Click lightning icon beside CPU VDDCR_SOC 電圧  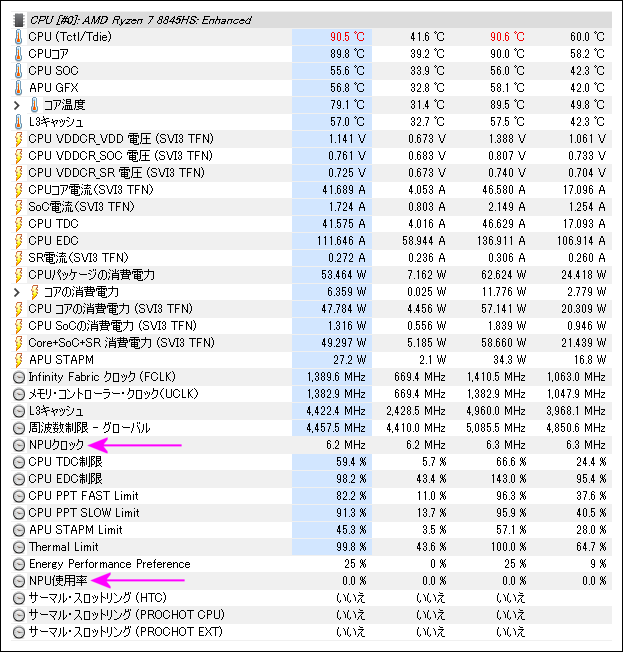coord(18,156)
